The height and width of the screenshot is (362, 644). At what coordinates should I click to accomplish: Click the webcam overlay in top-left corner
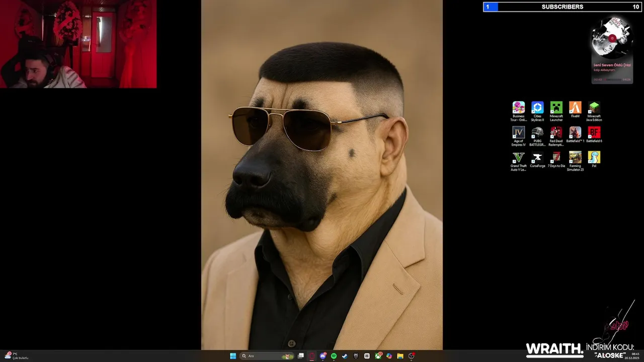click(x=78, y=44)
